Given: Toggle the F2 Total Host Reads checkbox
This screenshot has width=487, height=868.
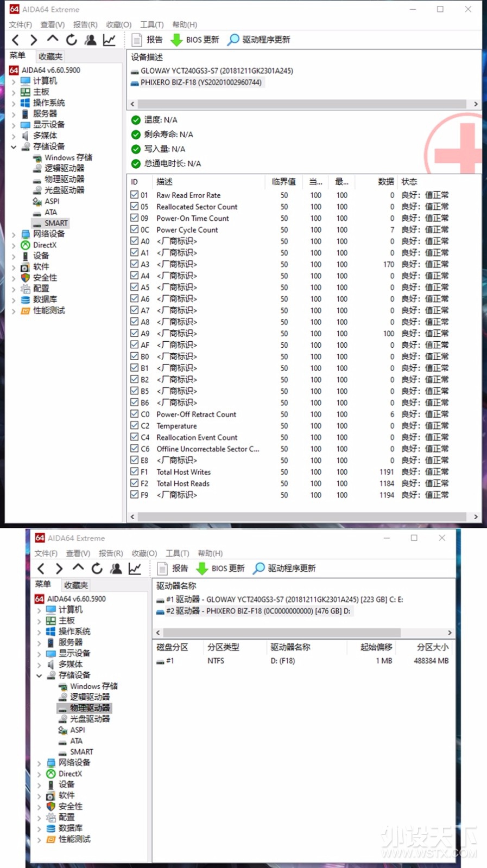Looking at the screenshot, I should (x=134, y=483).
